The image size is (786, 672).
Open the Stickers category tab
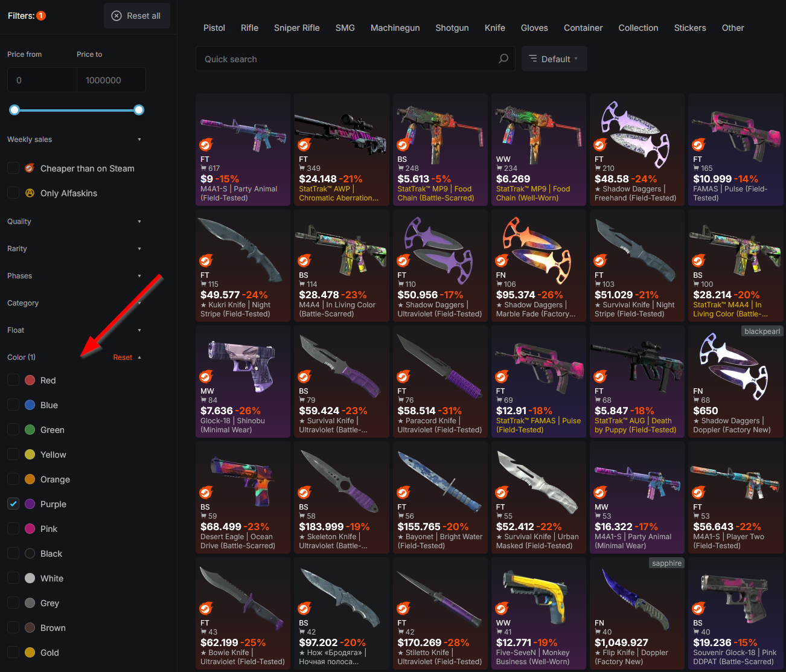pyautogui.click(x=690, y=28)
